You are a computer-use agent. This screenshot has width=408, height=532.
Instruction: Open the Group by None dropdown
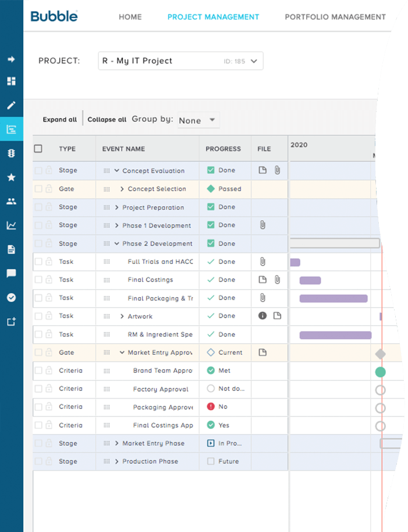tap(198, 120)
